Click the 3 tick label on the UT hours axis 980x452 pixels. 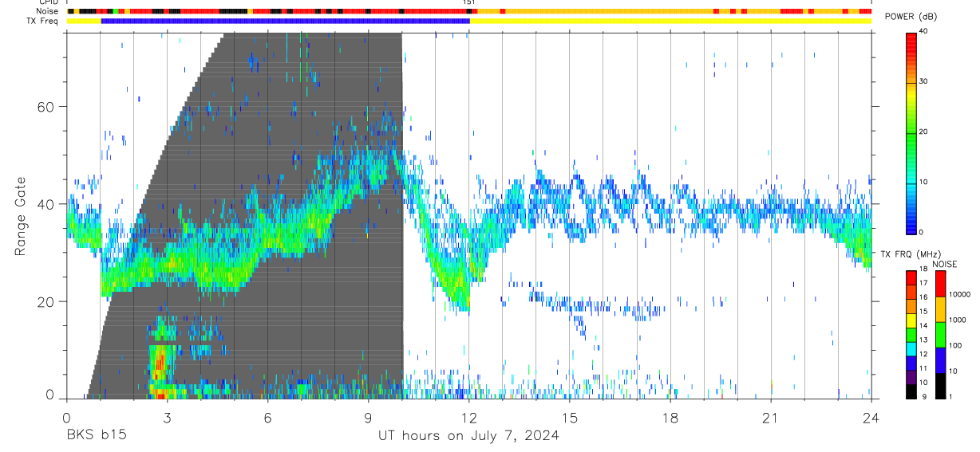pos(167,418)
